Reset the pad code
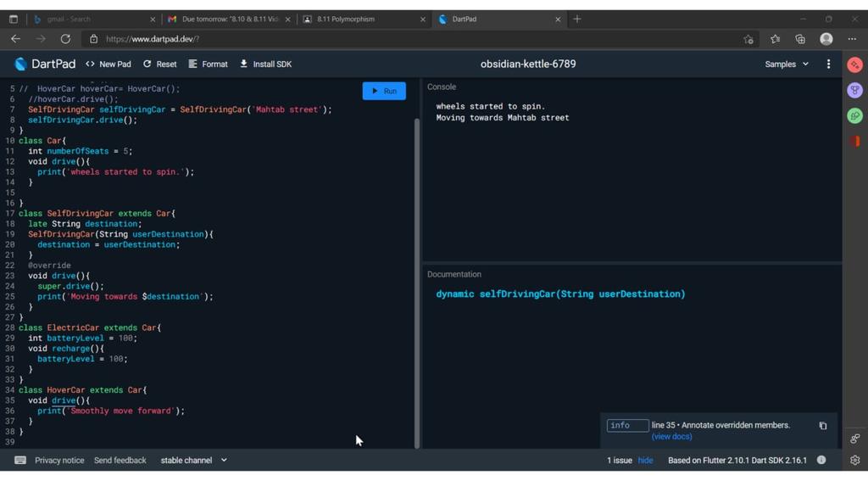The image size is (868, 481). (x=160, y=64)
